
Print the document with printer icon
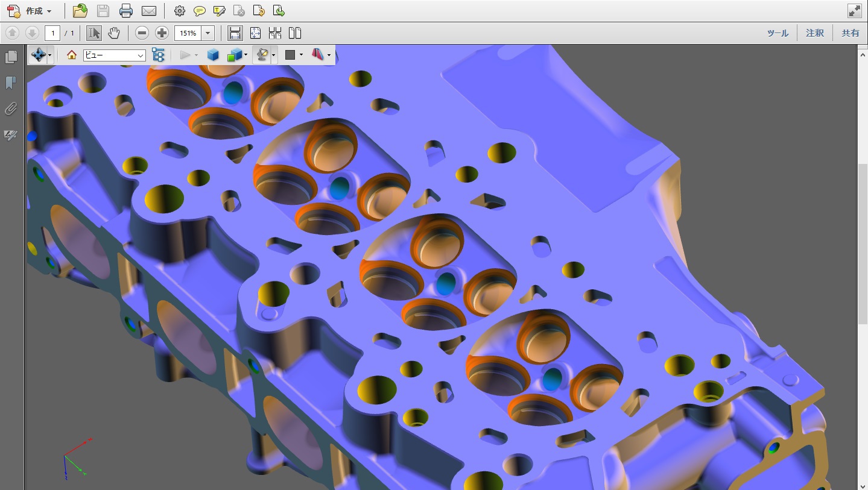click(126, 11)
